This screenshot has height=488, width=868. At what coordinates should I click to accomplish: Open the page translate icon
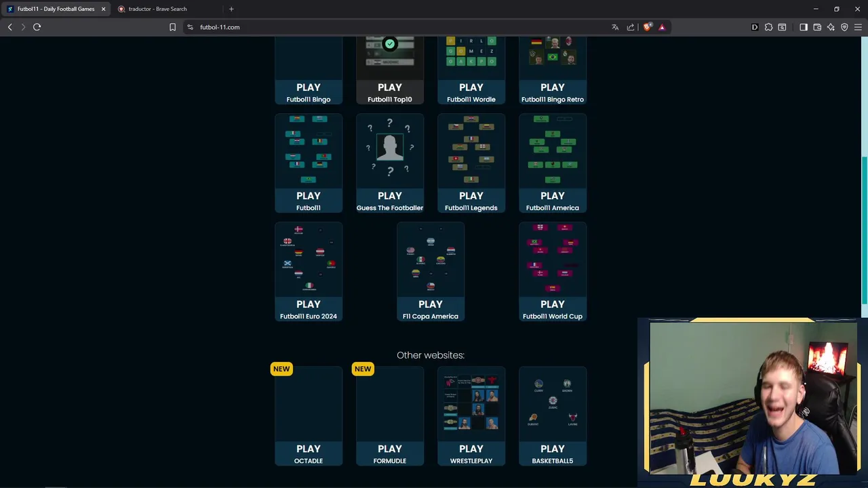click(615, 27)
